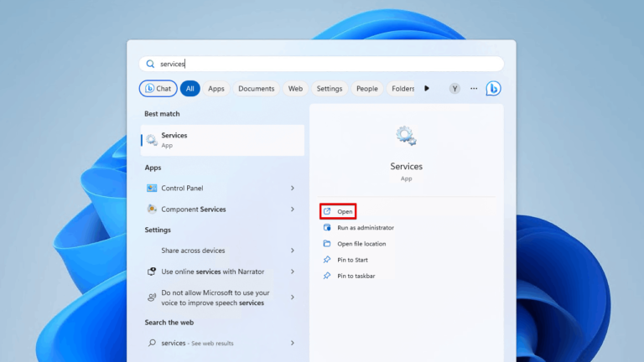
Task: Open Control Panel app result
Action: click(222, 188)
